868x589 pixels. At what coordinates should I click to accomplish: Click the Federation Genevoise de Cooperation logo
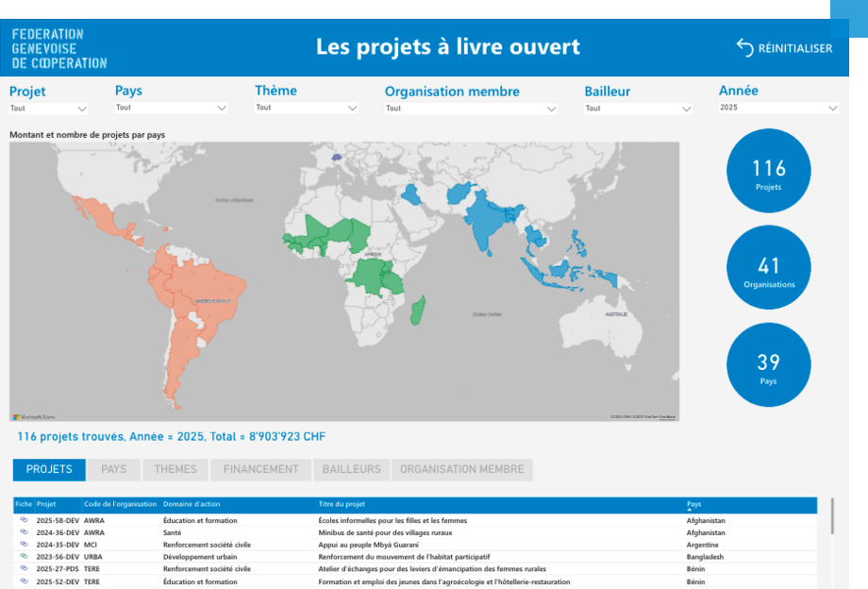click(59, 48)
